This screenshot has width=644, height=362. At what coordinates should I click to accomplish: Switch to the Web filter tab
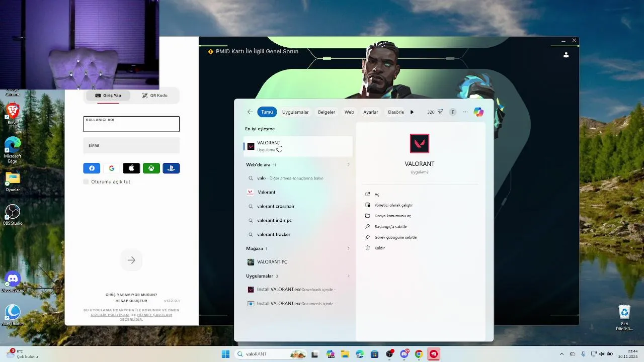pos(349,112)
